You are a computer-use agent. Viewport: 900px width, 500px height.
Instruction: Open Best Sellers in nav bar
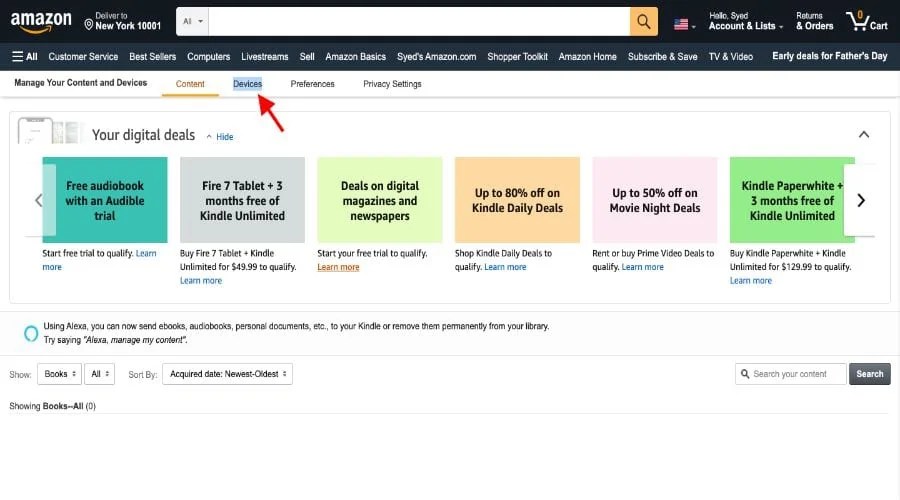click(153, 56)
